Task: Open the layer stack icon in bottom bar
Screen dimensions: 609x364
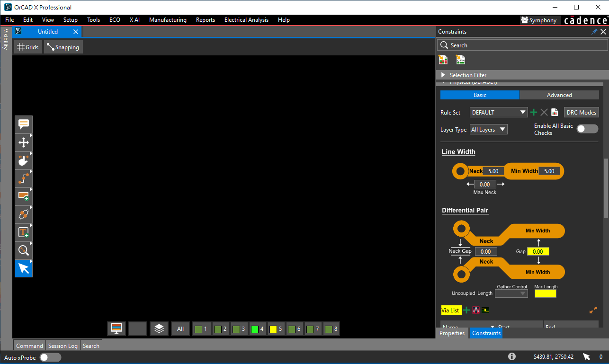Action: click(x=159, y=328)
